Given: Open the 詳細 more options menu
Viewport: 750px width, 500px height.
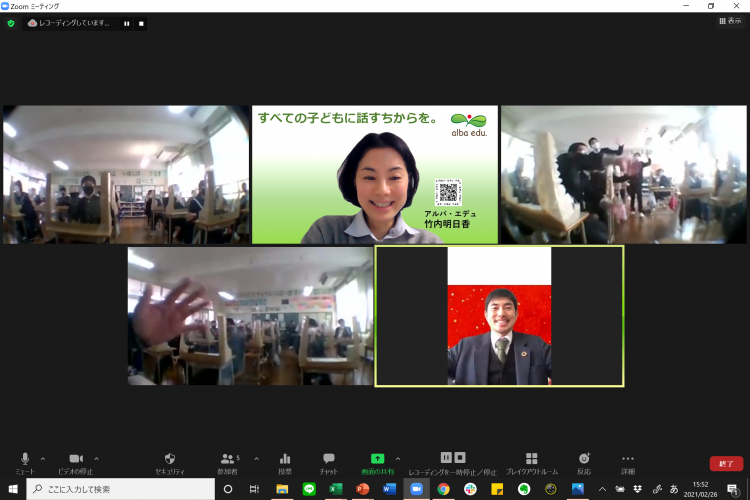Looking at the screenshot, I should [628, 464].
